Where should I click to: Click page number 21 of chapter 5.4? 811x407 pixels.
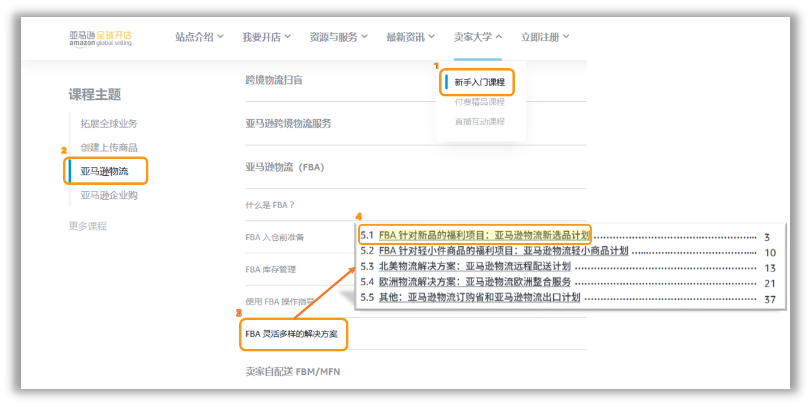(x=770, y=283)
